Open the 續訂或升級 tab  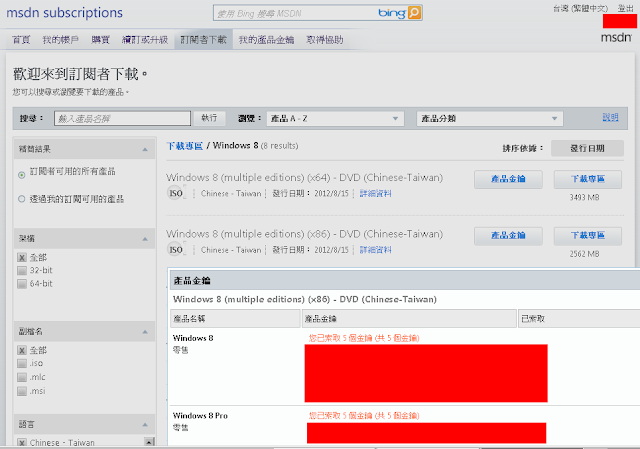pyautogui.click(x=145, y=40)
